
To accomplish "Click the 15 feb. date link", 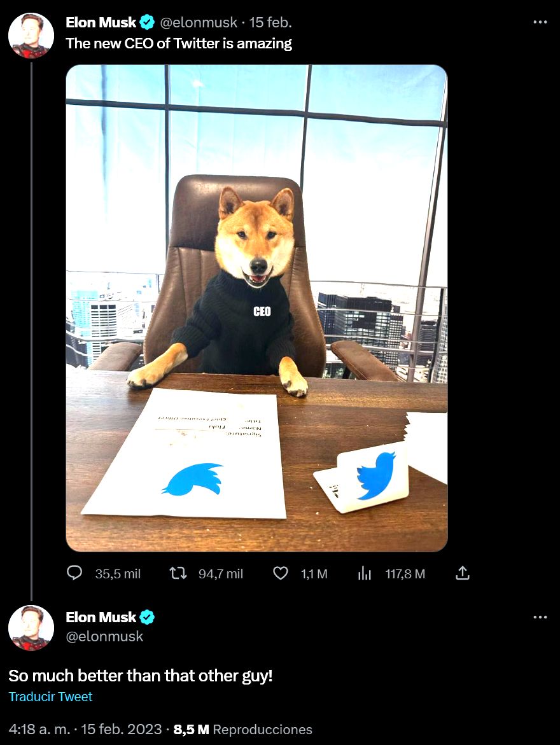I will tap(270, 23).
